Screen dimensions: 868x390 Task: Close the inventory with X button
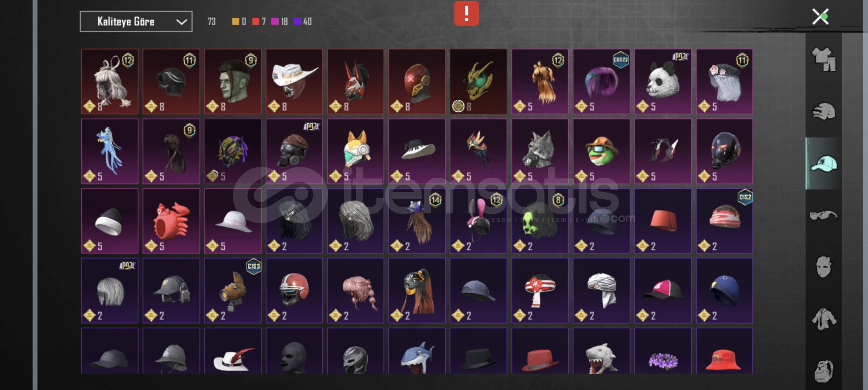[820, 17]
